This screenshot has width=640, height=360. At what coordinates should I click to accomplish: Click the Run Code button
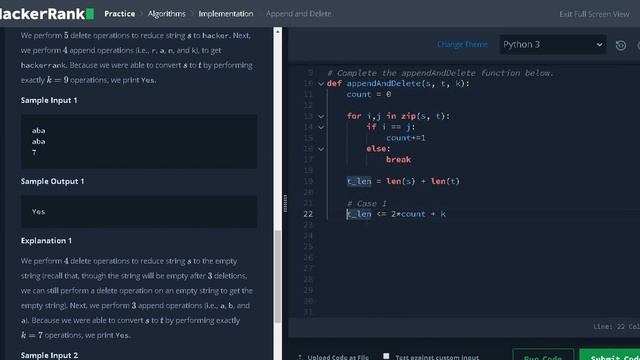point(543,355)
